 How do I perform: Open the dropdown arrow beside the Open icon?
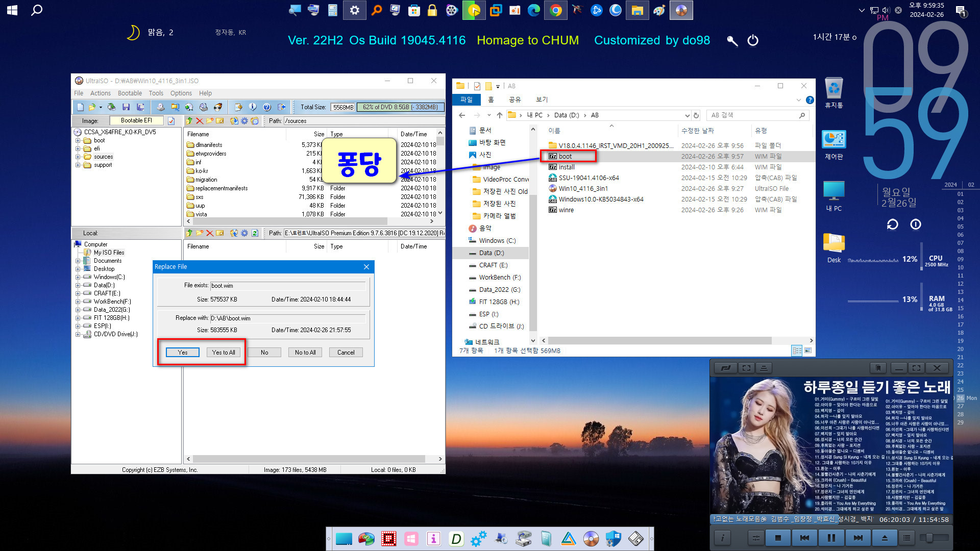(x=101, y=107)
